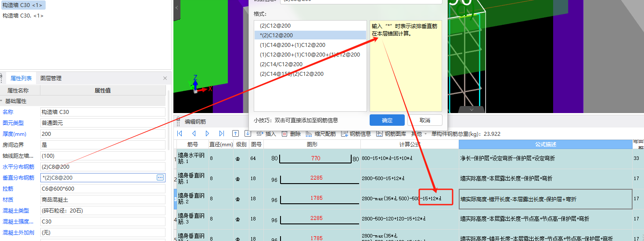This screenshot has width=644, height=241.
Task: Select 构造墙 C30. <1> list item
Action: tap(23, 16)
